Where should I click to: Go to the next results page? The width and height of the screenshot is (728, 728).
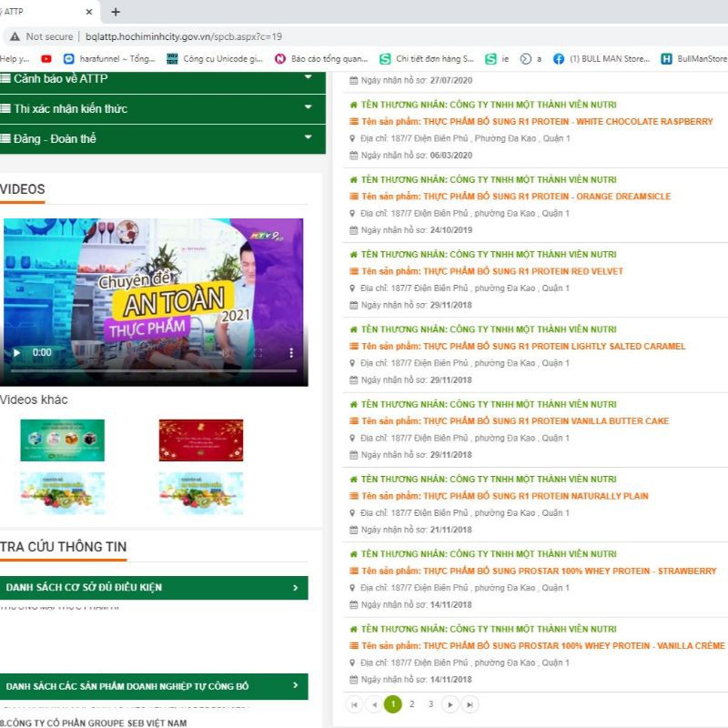coord(450,704)
